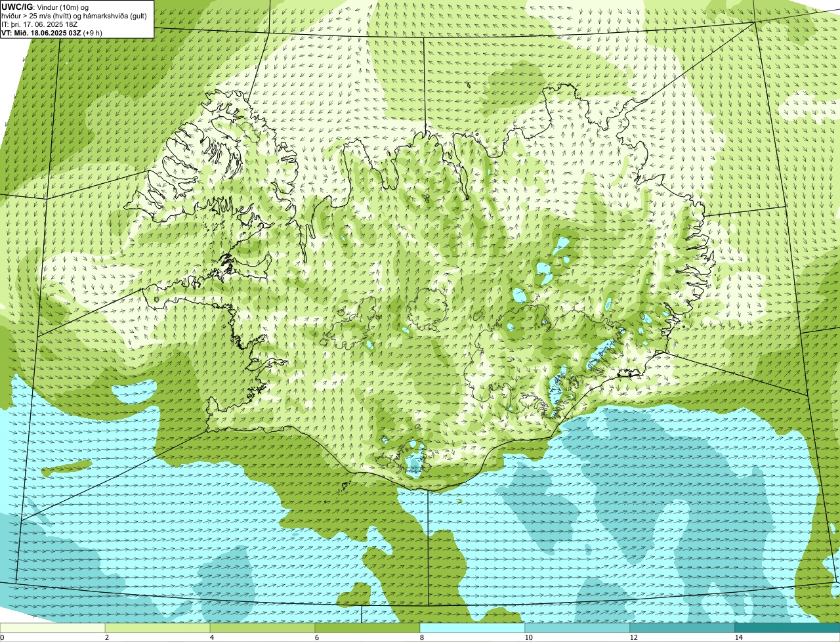The image size is (840, 642).
Task: Click the '6' tick label on the color scale
Action: [317, 637]
